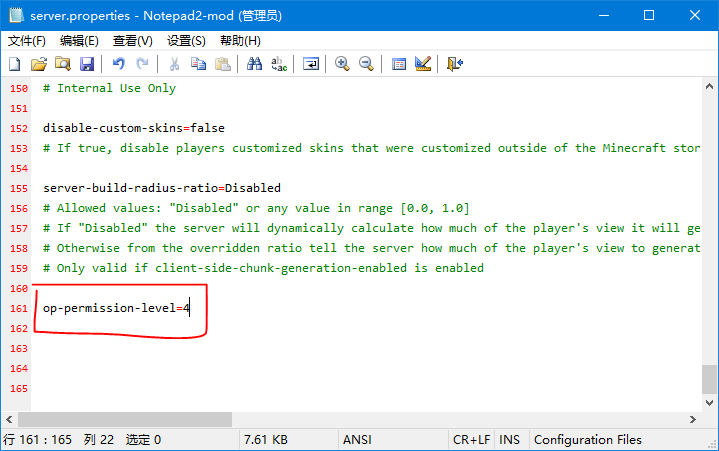Click line number 155 in the margin
This screenshot has width=719, height=451.
tap(19, 188)
